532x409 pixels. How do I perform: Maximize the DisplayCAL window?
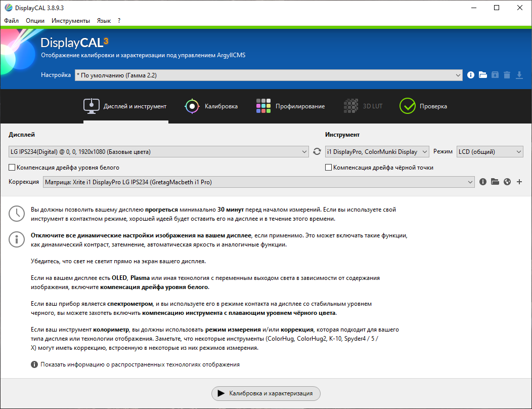pos(497,8)
